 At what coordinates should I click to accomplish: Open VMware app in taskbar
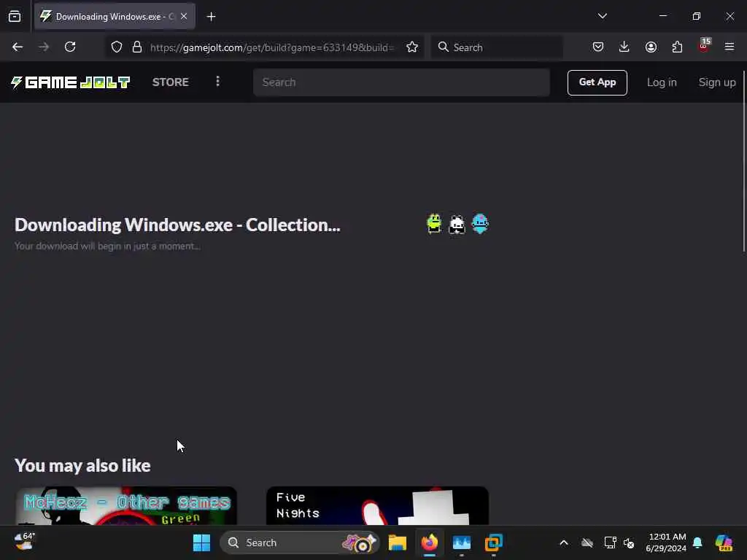[x=494, y=542]
